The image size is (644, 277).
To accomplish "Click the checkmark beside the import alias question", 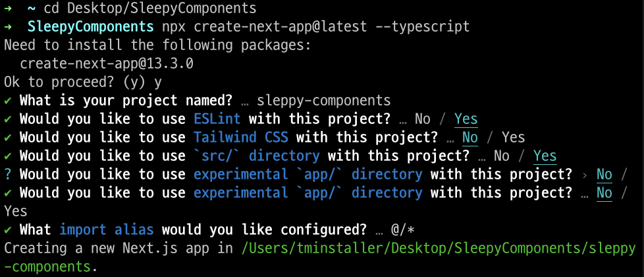I will coord(8,230).
